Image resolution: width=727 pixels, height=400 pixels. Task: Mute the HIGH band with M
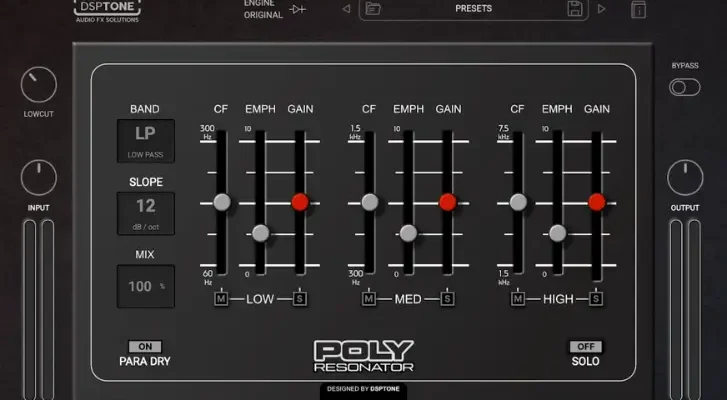[518, 298]
